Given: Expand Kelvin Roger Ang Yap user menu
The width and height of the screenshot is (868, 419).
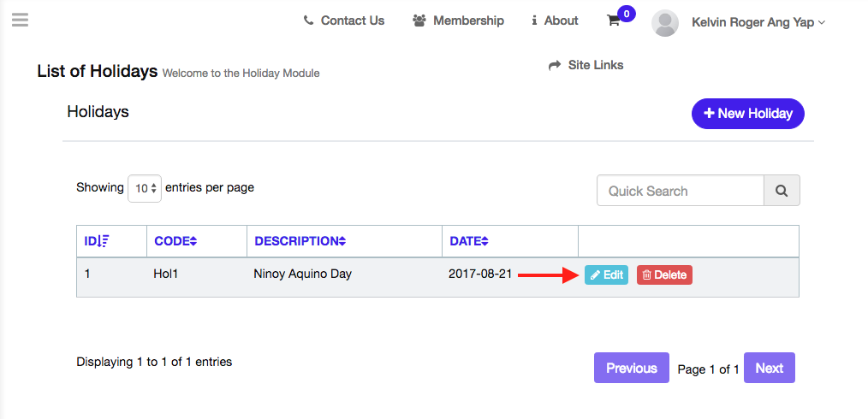Looking at the screenshot, I should pyautogui.click(x=758, y=23).
